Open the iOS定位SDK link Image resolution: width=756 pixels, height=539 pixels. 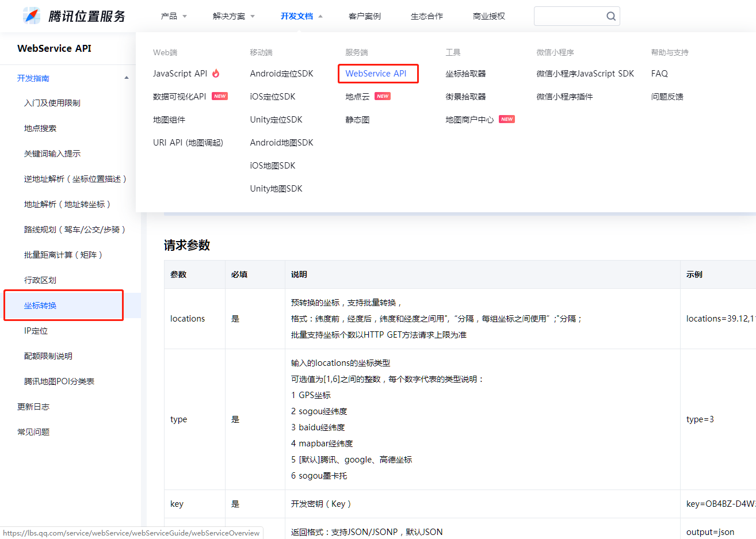coord(273,97)
